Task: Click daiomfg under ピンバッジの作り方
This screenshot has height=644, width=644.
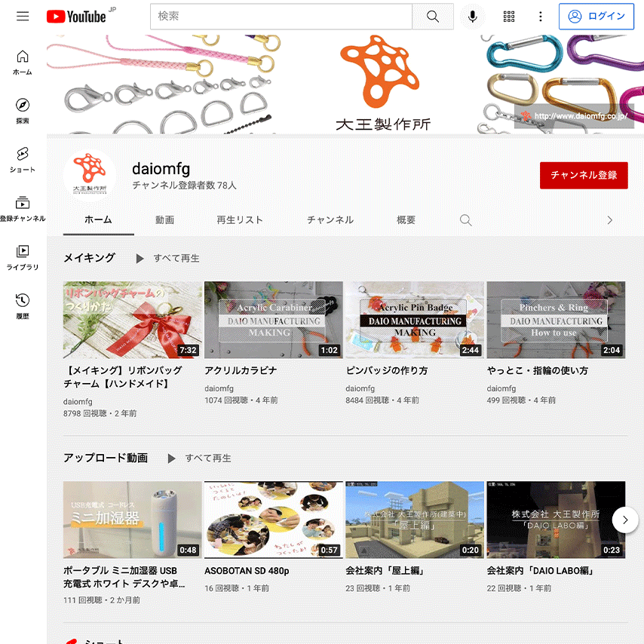Action: point(360,388)
